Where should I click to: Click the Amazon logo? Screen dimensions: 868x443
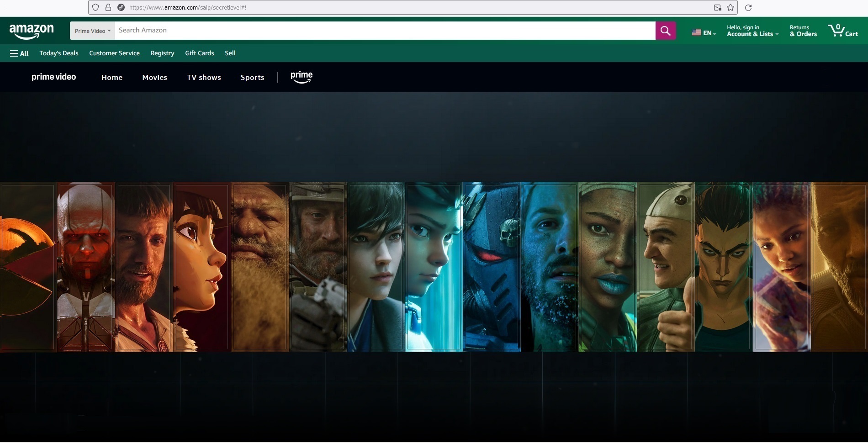pyautogui.click(x=32, y=31)
